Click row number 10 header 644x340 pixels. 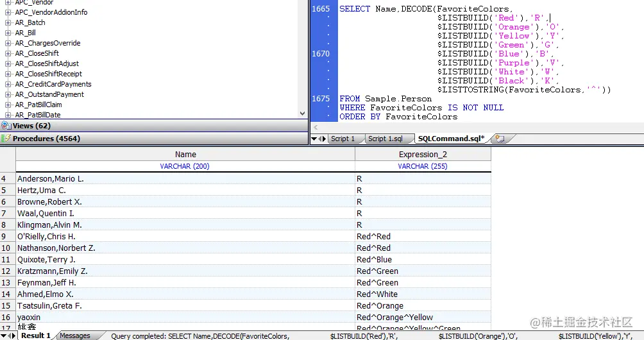[8, 248]
